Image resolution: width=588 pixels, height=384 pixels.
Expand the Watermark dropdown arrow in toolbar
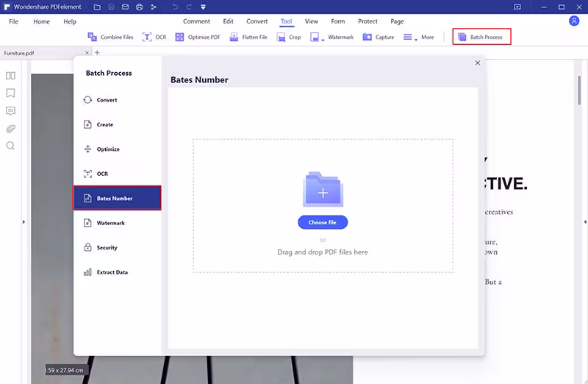click(323, 40)
